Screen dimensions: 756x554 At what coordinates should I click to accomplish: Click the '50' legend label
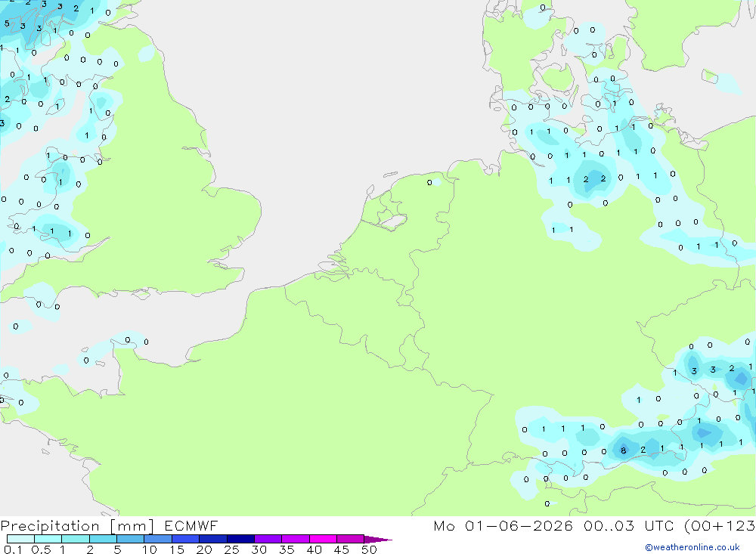[x=369, y=549]
